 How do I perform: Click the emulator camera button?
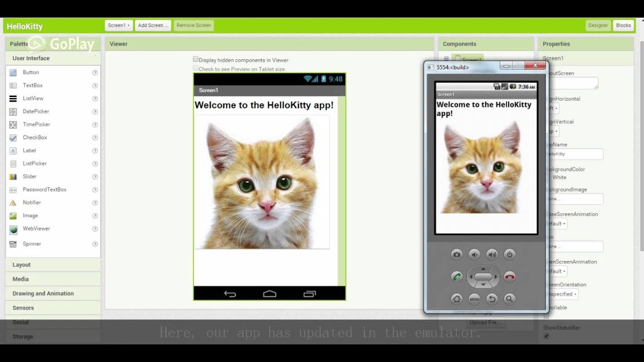coord(456,254)
